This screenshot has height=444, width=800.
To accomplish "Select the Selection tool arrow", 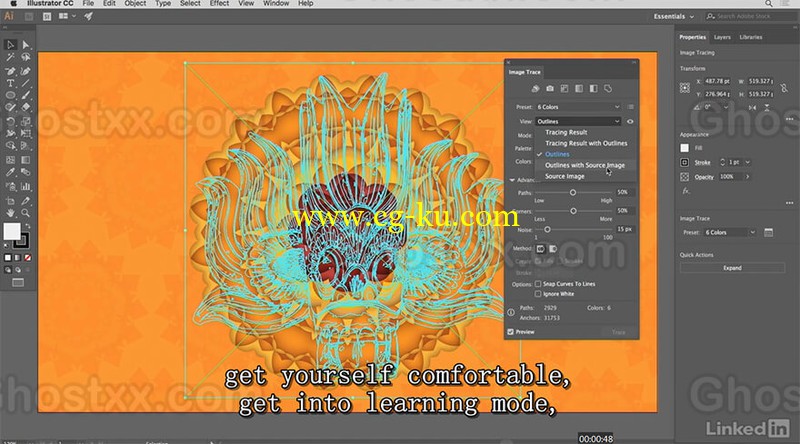I will pyautogui.click(x=10, y=45).
